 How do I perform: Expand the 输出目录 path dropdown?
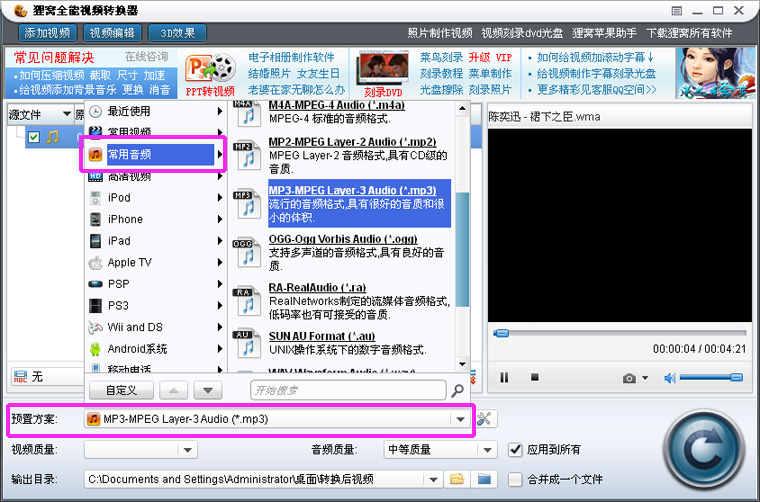click(433, 480)
